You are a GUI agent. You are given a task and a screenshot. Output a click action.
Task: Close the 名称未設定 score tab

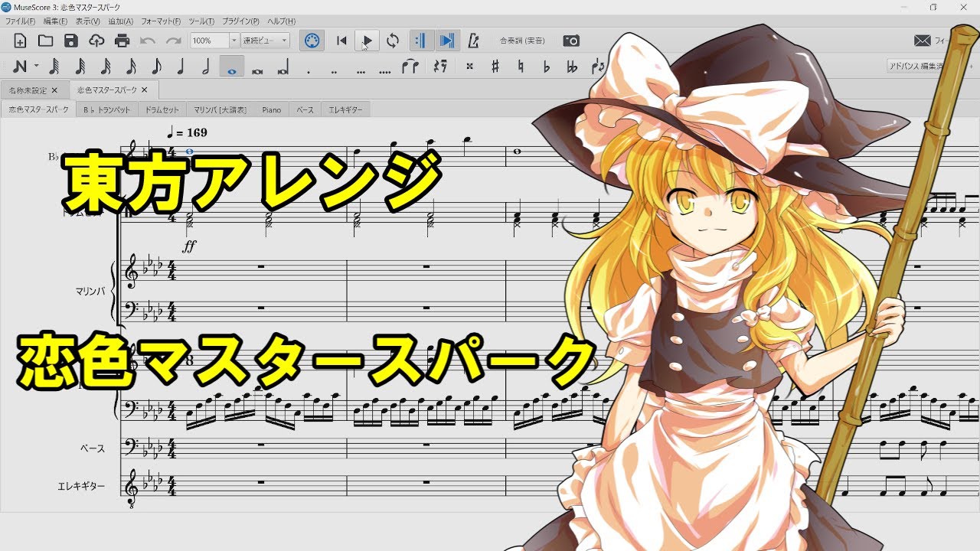click(54, 90)
